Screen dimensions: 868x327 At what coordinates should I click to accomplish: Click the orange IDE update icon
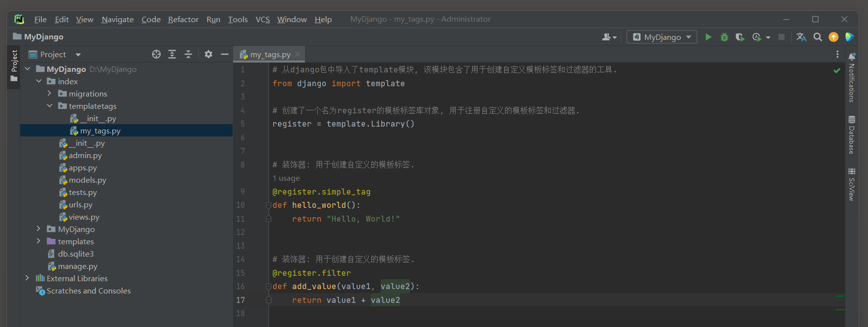pyautogui.click(x=833, y=37)
